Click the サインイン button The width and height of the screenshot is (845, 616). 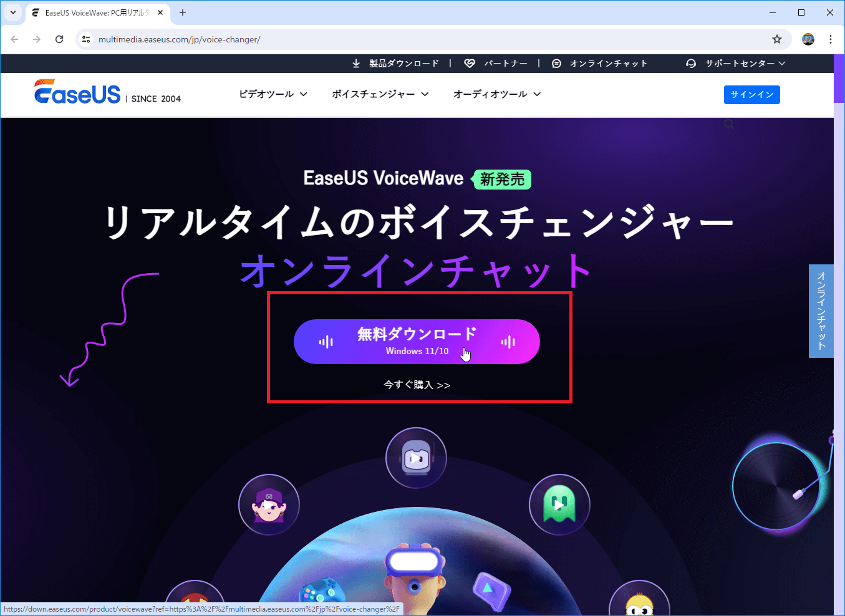(x=751, y=95)
